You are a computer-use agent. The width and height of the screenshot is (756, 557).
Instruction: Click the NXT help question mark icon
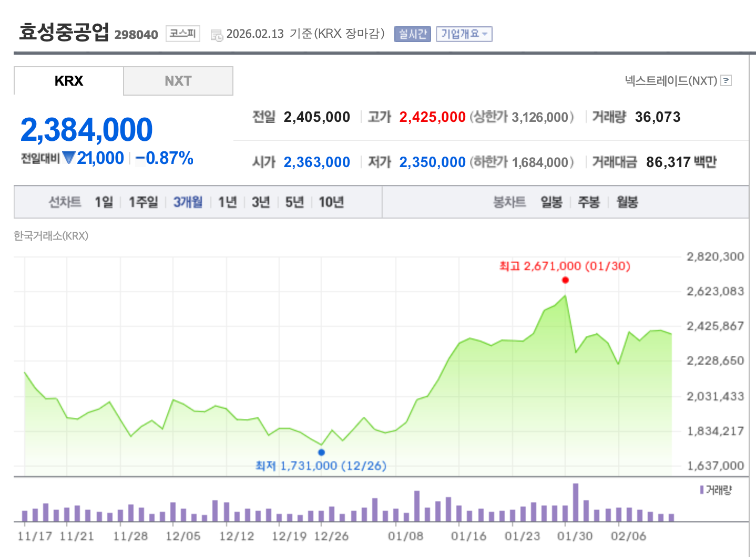pyautogui.click(x=726, y=80)
